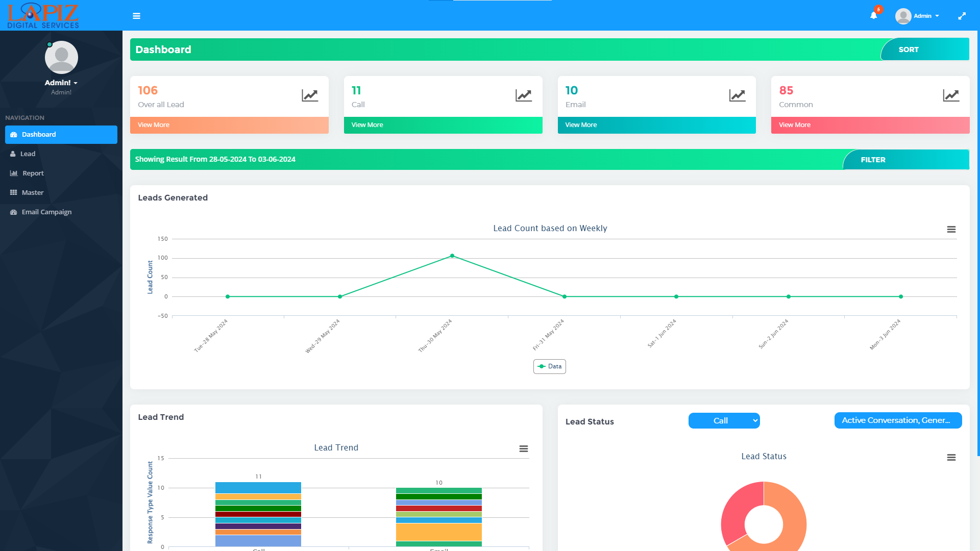This screenshot has height=551, width=980.
Task: Click the fullscreen expand icon
Action: click(962, 16)
